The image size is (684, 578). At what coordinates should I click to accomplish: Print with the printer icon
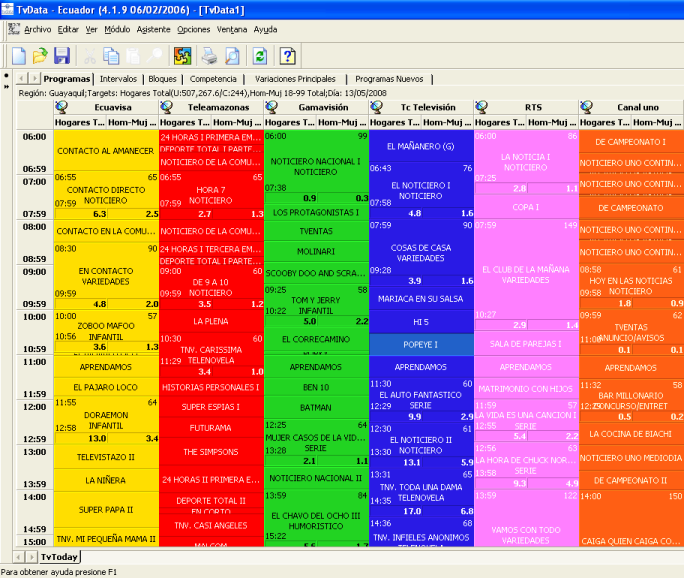[x=209, y=56]
